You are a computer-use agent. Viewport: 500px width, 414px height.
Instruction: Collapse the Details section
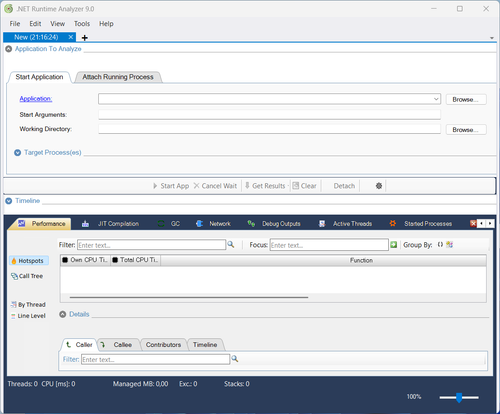[x=63, y=314]
